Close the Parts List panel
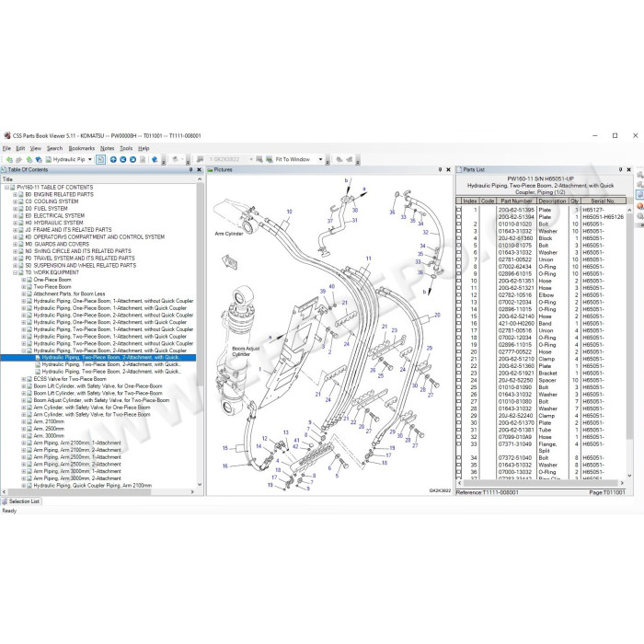Image resolution: width=644 pixels, height=644 pixels. [x=628, y=169]
